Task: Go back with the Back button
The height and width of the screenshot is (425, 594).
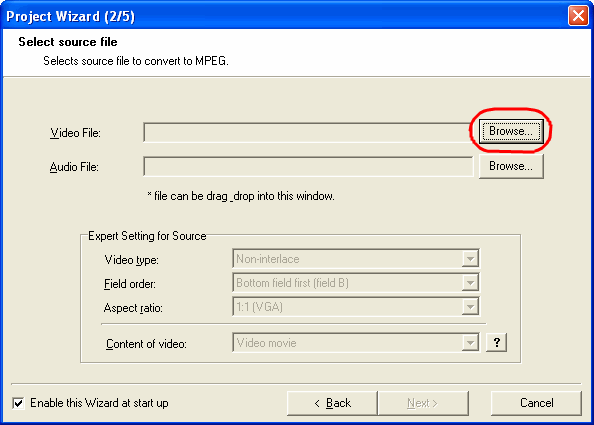Action: 332,403
